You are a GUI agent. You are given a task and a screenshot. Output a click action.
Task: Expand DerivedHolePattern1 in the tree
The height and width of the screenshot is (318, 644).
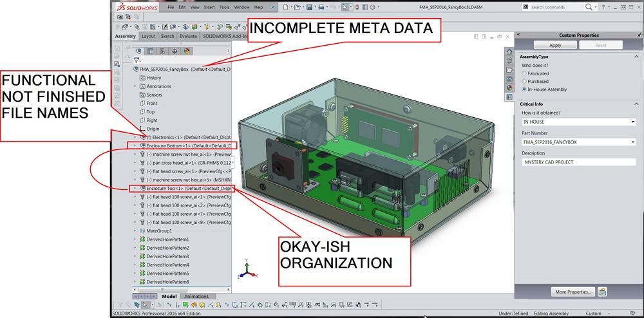(x=135, y=239)
